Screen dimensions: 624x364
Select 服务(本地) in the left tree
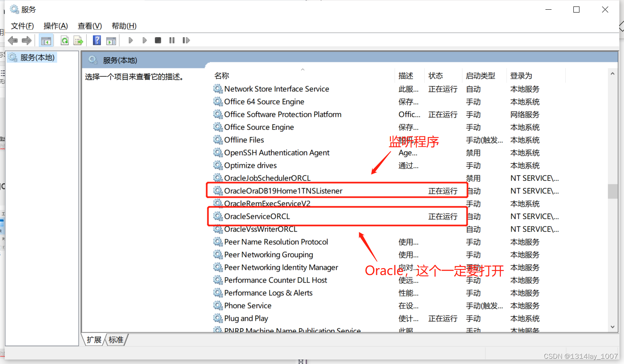(x=37, y=57)
